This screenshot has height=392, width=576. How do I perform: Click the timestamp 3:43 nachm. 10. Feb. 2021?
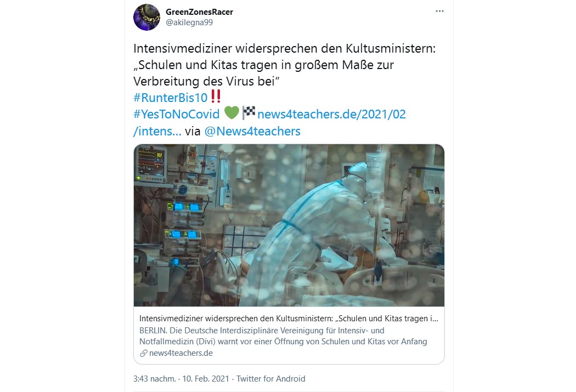click(x=181, y=379)
